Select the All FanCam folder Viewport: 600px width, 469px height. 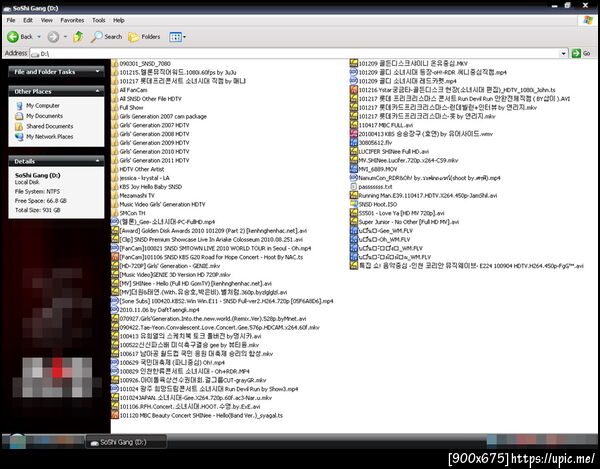pyautogui.click(x=130, y=90)
